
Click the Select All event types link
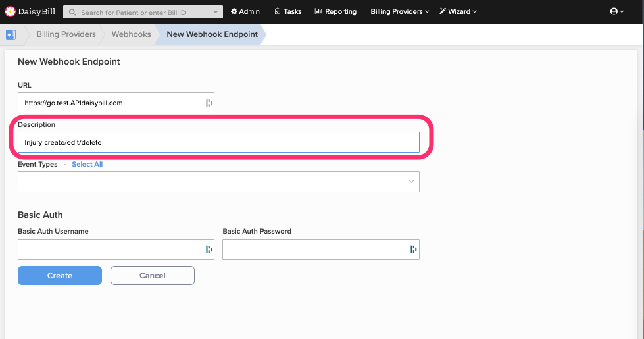coord(87,164)
